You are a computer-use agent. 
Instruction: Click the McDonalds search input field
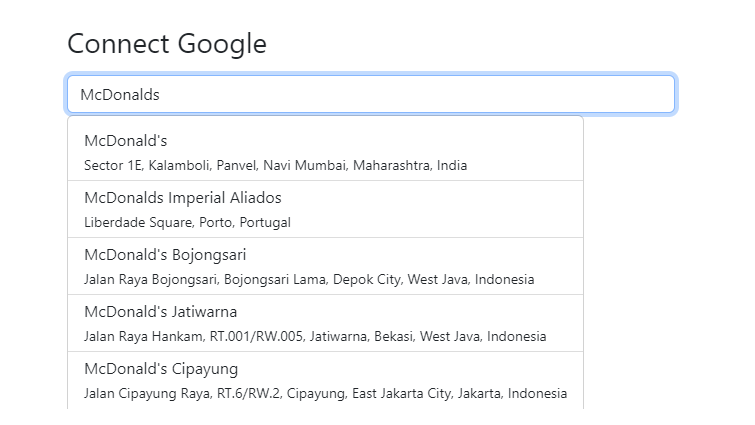[371, 94]
